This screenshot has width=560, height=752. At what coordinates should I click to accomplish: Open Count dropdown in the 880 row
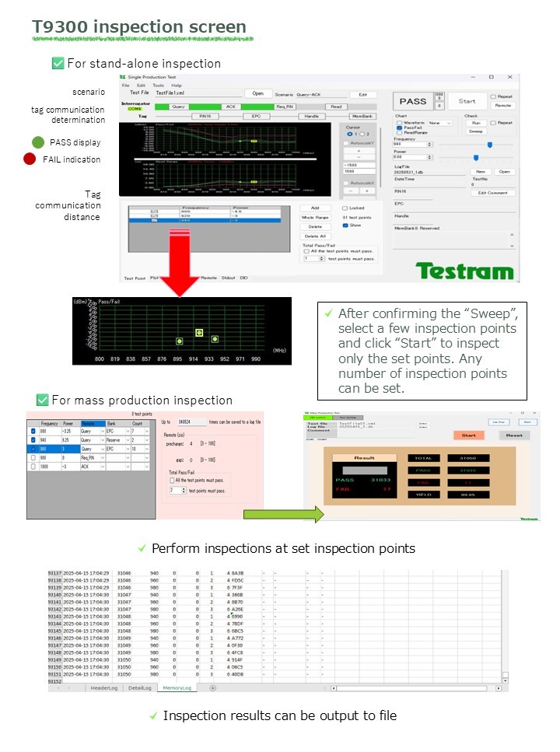coord(147,431)
